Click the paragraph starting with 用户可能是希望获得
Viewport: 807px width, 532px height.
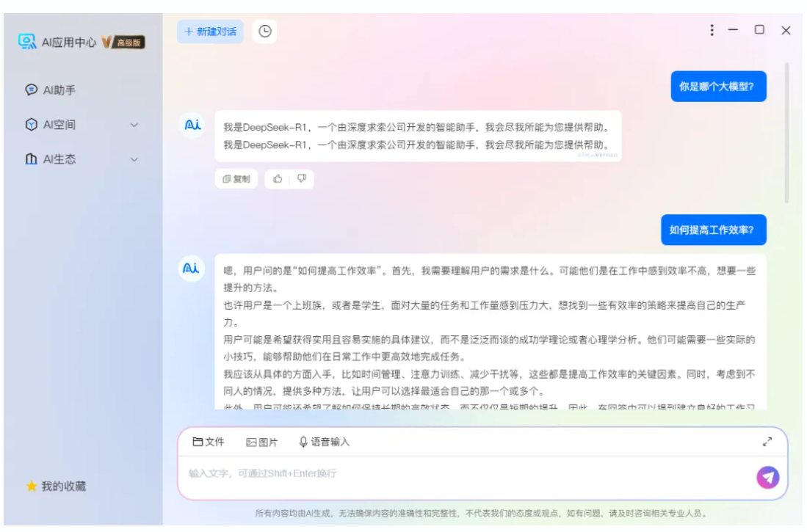click(x=489, y=349)
